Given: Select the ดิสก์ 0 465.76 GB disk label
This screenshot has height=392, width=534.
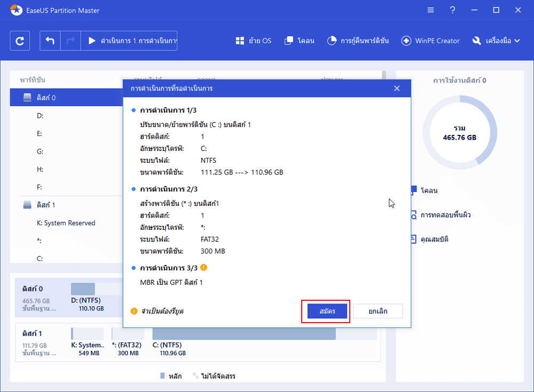Looking at the screenshot, I should point(39,298).
